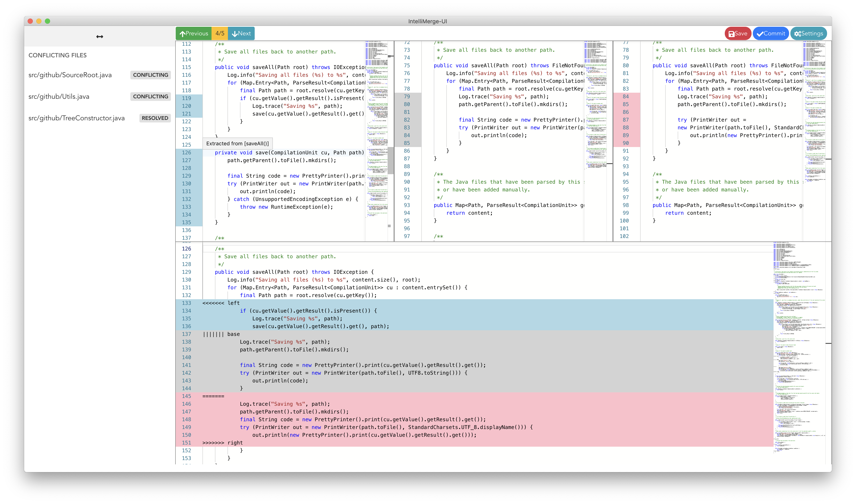Click the sidebar collapse double-arrow icon
The height and width of the screenshot is (504, 856).
point(99,37)
